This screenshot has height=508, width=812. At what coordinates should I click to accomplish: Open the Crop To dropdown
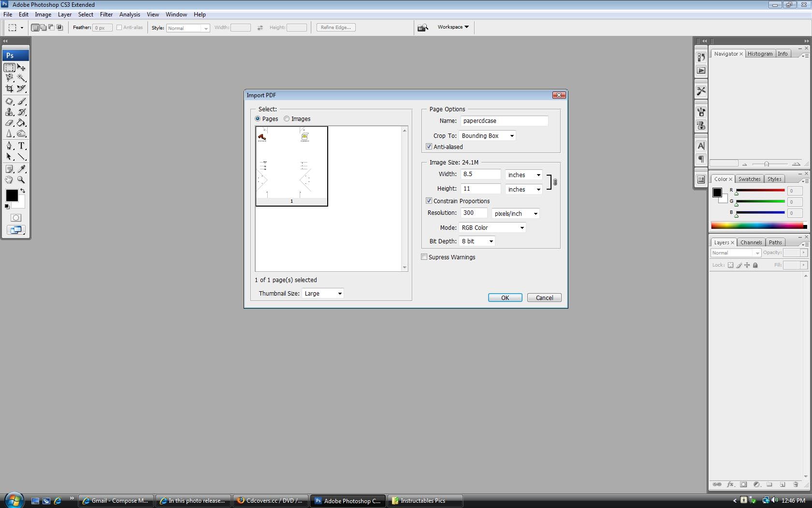pyautogui.click(x=488, y=136)
